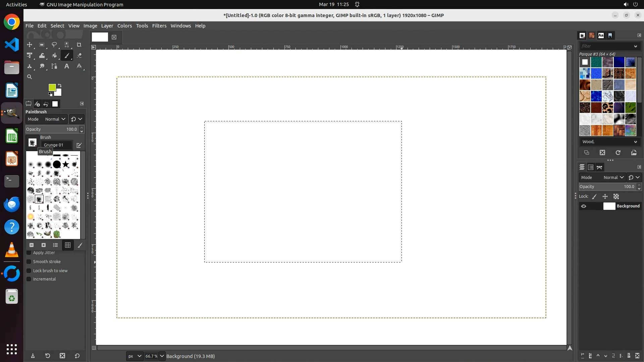Viewport: 644px width, 362px height.
Task: Enable Smooth stroke checkbox
Action: coord(29,262)
